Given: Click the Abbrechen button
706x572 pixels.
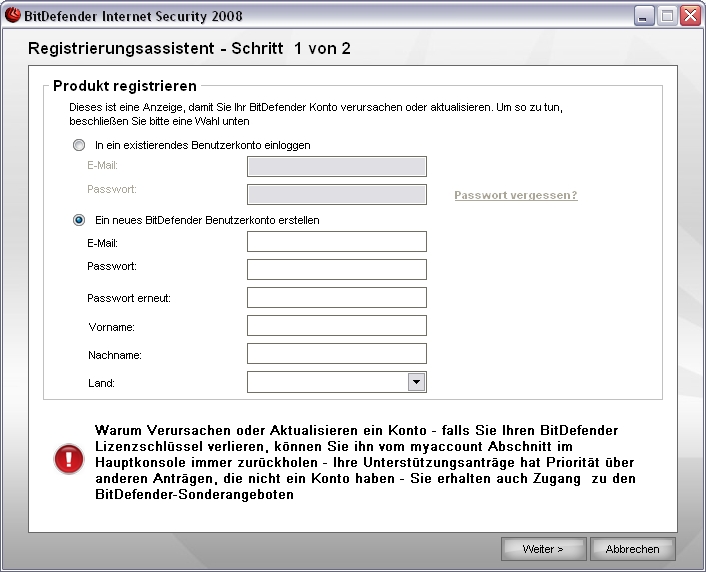Looking at the screenshot, I should [633, 549].
